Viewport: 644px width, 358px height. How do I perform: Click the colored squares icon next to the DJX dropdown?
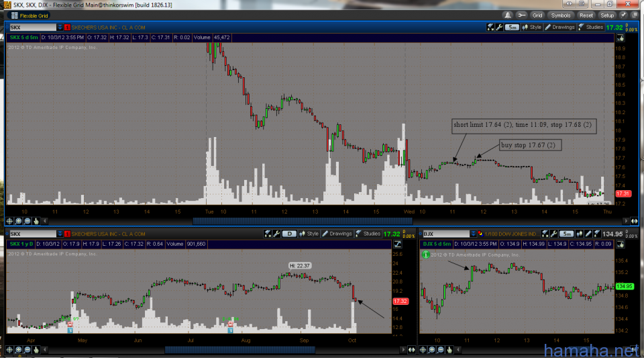480,234
